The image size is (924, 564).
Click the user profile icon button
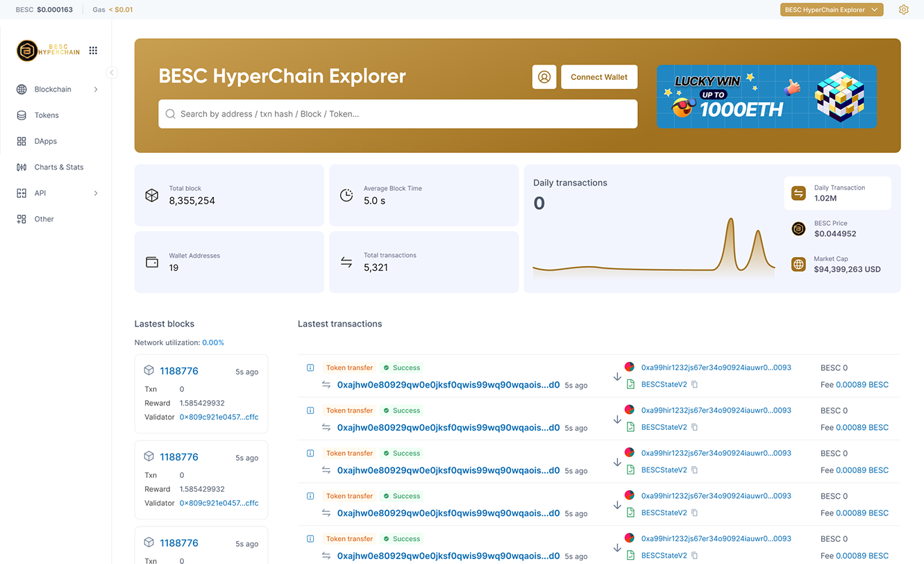[x=544, y=77]
